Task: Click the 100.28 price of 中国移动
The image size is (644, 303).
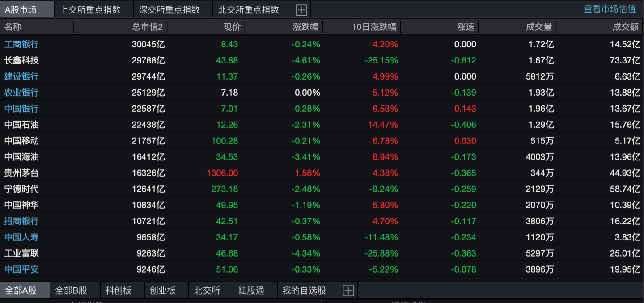Action: click(x=225, y=141)
